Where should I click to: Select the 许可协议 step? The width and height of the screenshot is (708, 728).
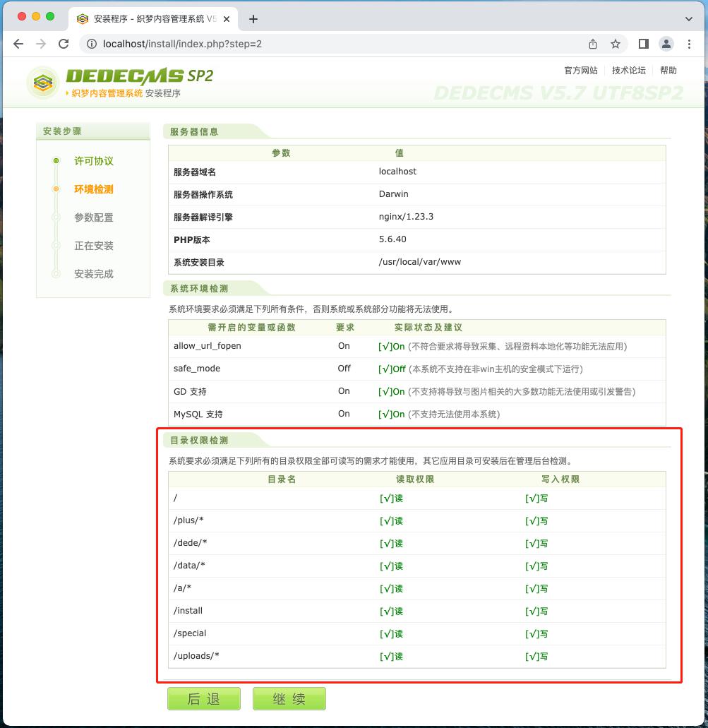(x=94, y=161)
